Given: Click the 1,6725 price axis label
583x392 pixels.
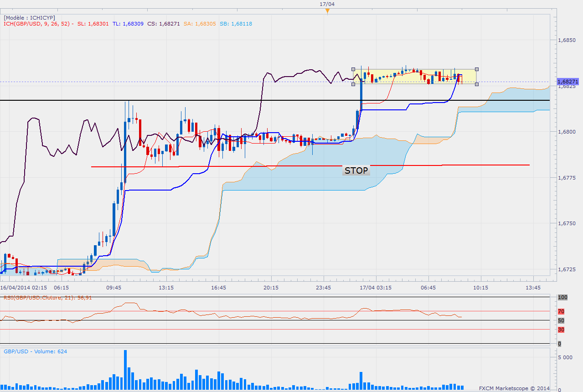Looking at the screenshot, I should (x=567, y=269).
